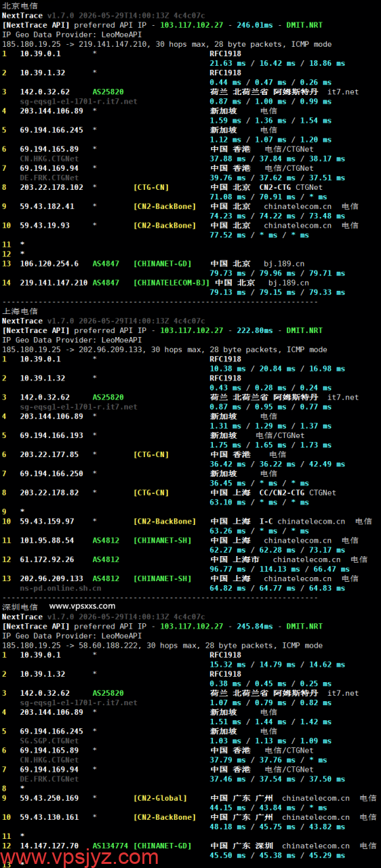
Task: Click hop IP 59.43.130.161
Action: [x=49, y=817]
